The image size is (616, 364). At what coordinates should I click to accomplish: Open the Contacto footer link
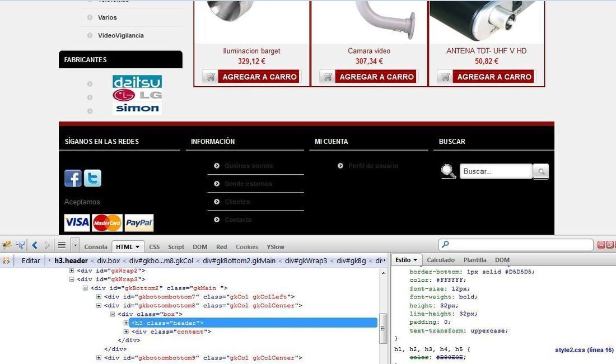pos(238,220)
